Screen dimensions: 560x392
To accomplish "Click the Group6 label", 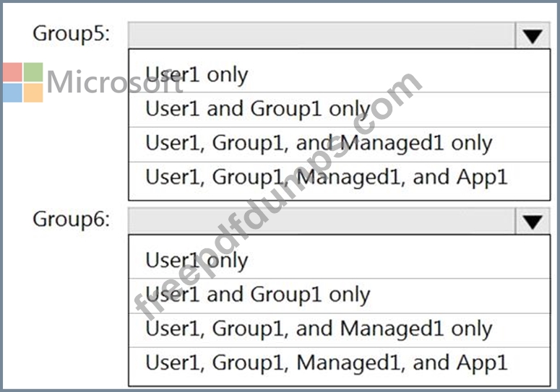I will coord(72,219).
